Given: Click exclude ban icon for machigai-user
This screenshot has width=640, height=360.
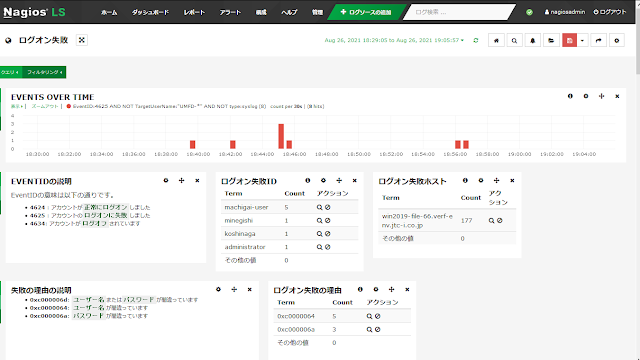Looking at the screenshot, I should coord(327,207).
